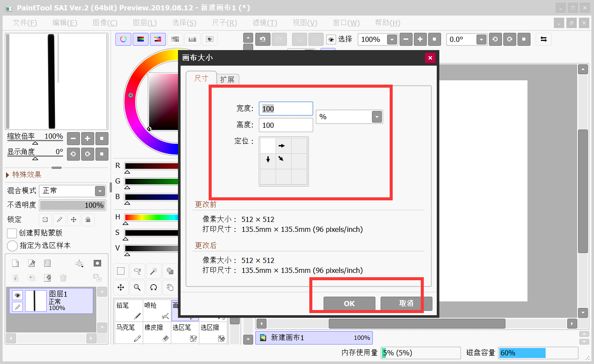The image size is (594, 364).
Task: Switch to the 扩展 tab
Action: [227, 79]
